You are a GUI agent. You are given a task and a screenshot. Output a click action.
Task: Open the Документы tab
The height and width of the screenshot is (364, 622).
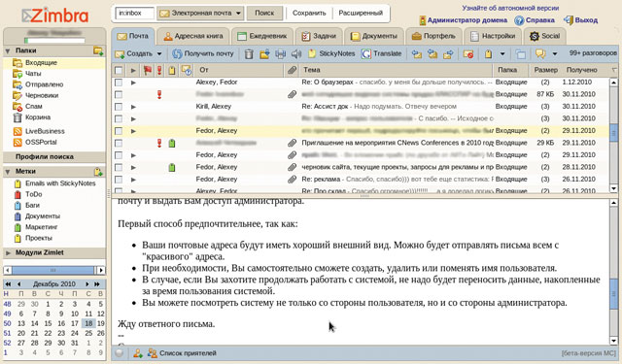[373, 36]
